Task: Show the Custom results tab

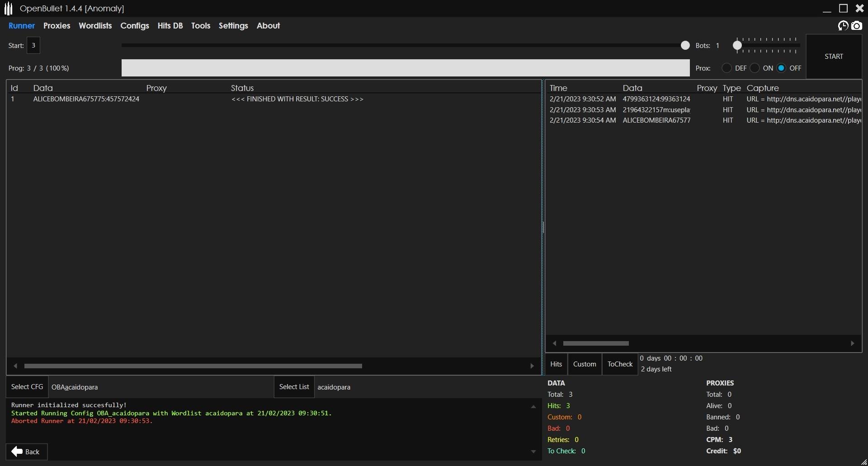Action: 585,364
